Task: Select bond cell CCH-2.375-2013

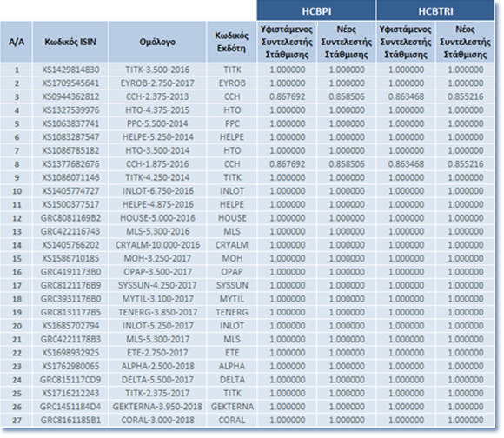Action: point(157,96)
